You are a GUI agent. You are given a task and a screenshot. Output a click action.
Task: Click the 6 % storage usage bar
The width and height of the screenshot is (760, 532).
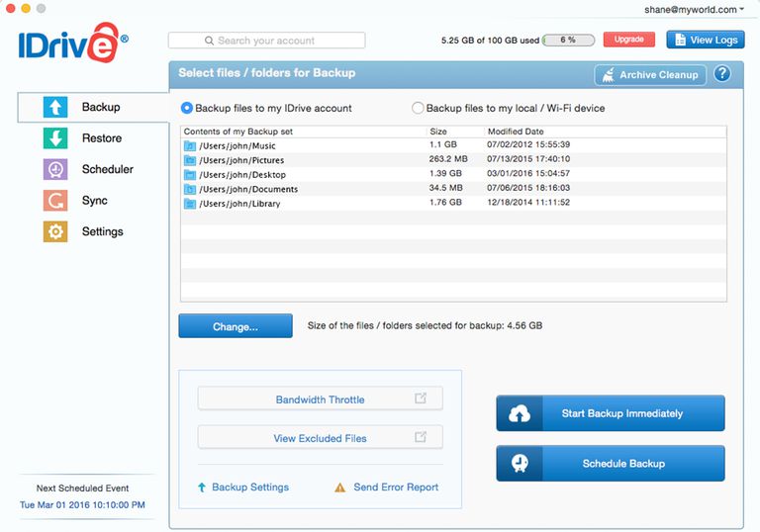[x=569, y=41]
